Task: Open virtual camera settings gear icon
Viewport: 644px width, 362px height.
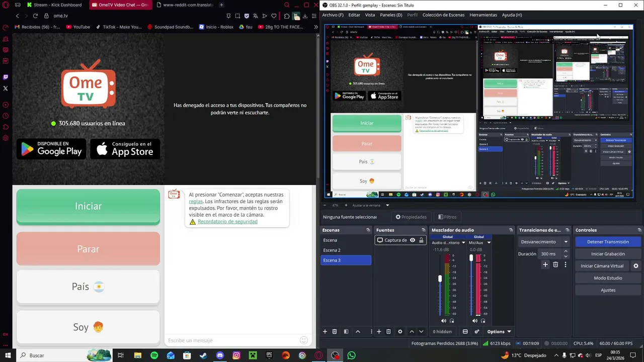Action: point(635,266)
